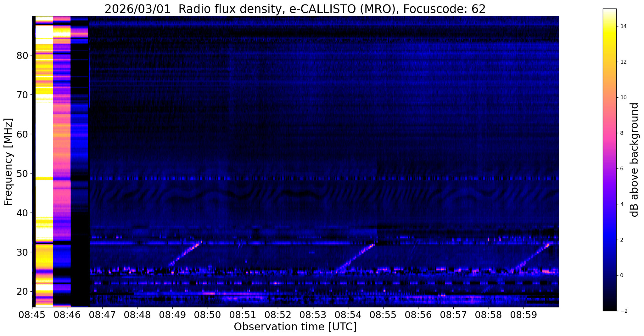The height and width of the screenshot is (336, 644).
Task: Click the 08:45 time tick label
Action: point(32,315)
